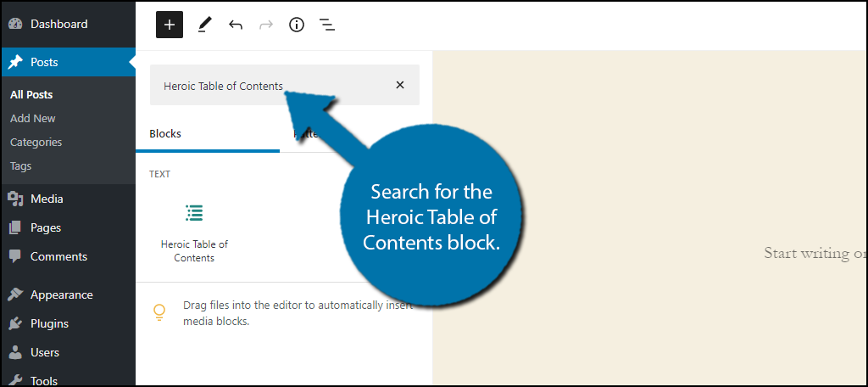The image size is (868, 387).
Task: Open Tags under Posts
Action: tap(20, 166)
